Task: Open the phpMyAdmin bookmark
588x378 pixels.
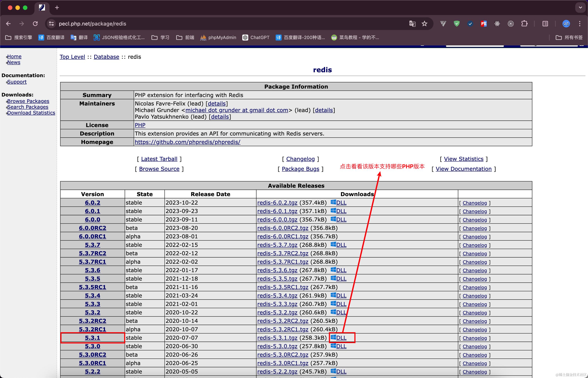Action: click(218, 37)
